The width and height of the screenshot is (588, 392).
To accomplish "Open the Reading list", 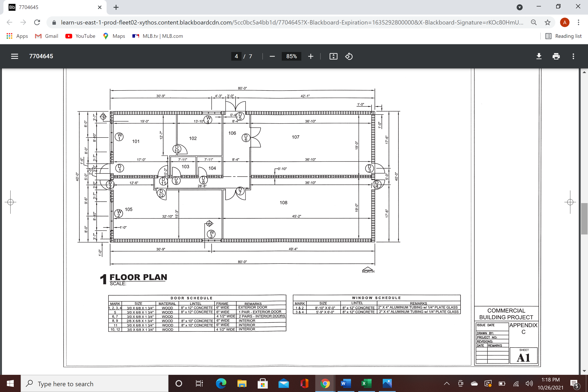I will click(563, 36).
